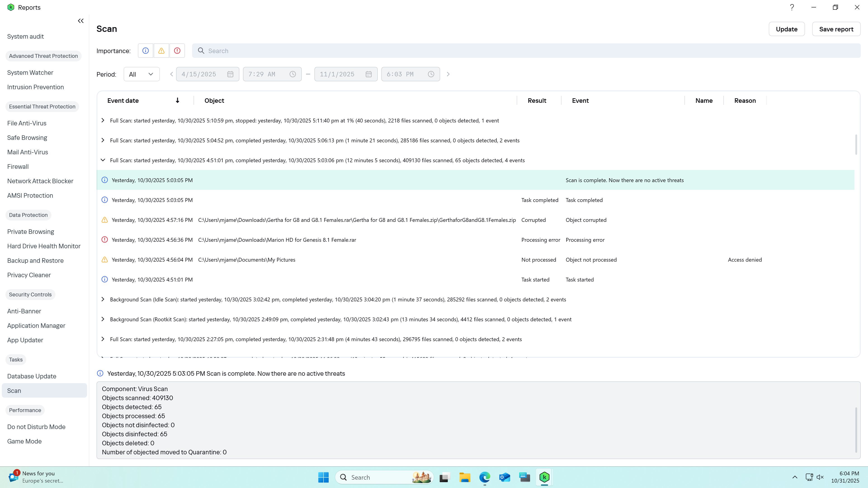Open the end time clock icon
Viewport: 868px width, 488px height.
click(x=431, y=74)
